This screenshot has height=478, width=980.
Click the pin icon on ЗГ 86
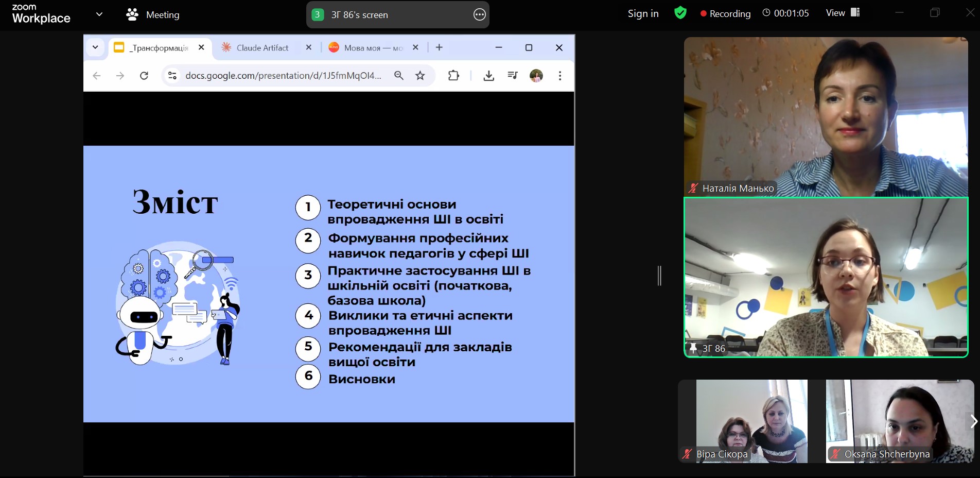693,348
